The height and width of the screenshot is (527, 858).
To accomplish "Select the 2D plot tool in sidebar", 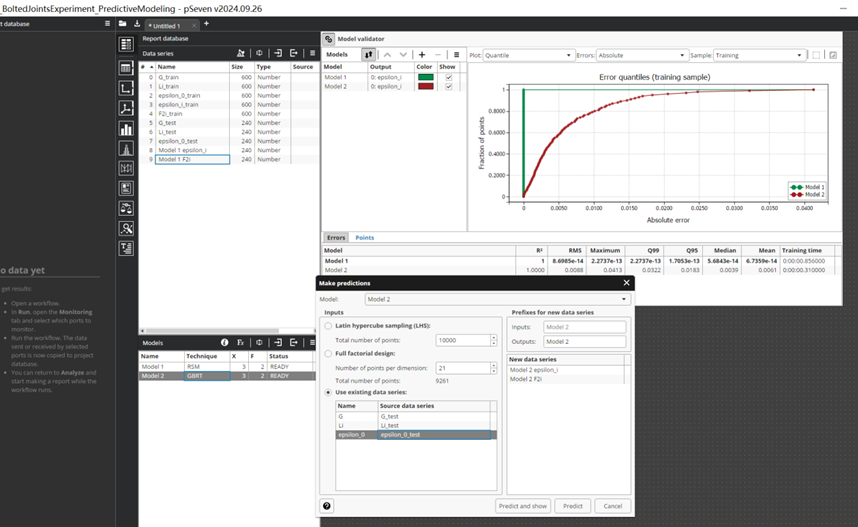I will tap(126, 88).
